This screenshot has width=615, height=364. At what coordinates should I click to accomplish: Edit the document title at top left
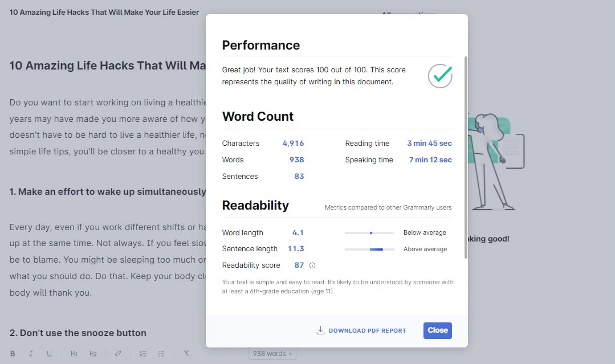pyautogui.click(x=103, y=12)
